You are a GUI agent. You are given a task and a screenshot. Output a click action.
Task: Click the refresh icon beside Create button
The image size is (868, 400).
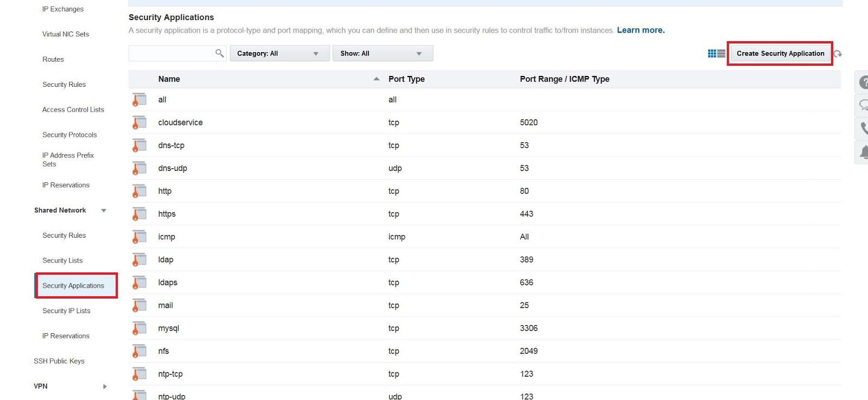click(x=838, y=54)
